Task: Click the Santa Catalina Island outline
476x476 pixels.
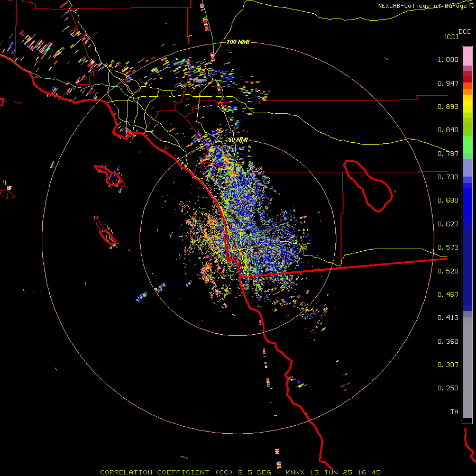Action: (x=109, y=176)
